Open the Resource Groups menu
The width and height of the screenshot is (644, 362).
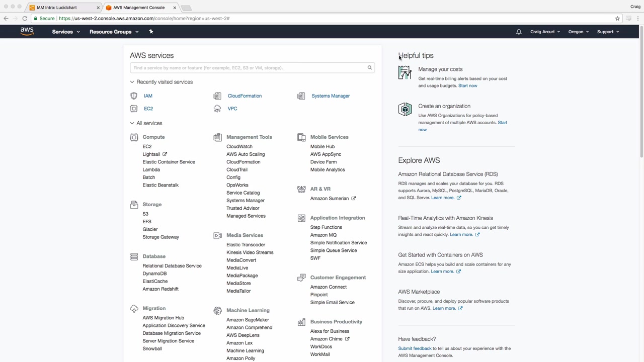point(114,32)
